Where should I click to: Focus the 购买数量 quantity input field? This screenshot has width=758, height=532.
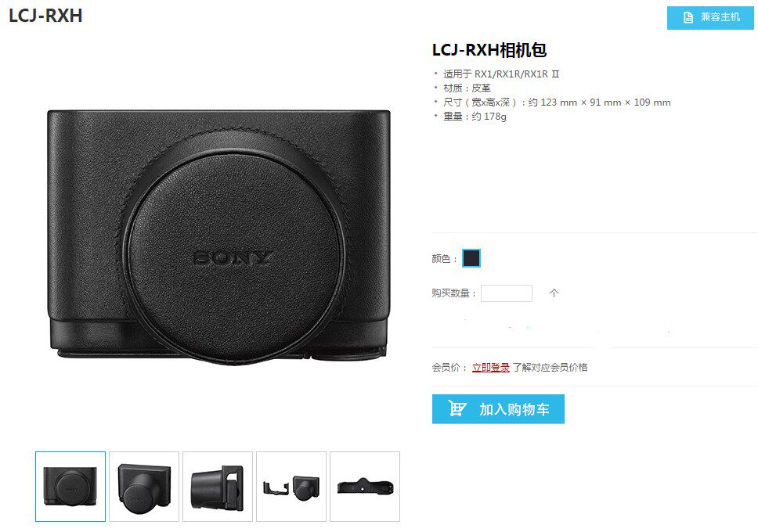coord(507,293)
